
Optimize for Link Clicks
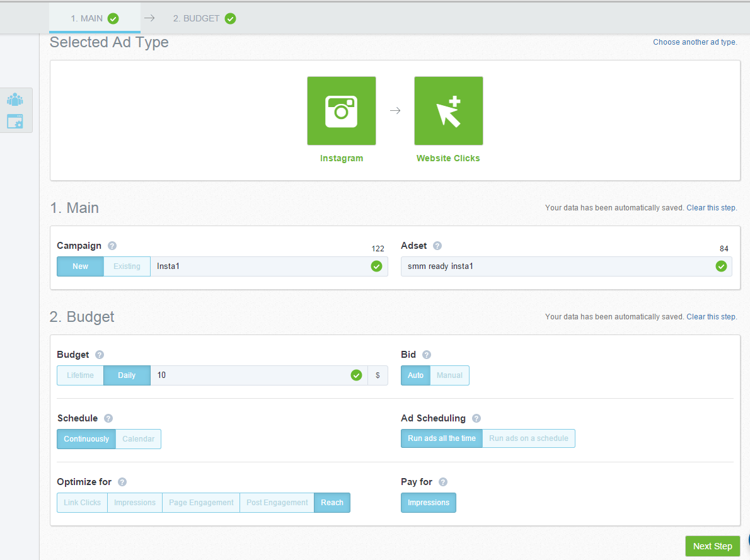(83, 503)
